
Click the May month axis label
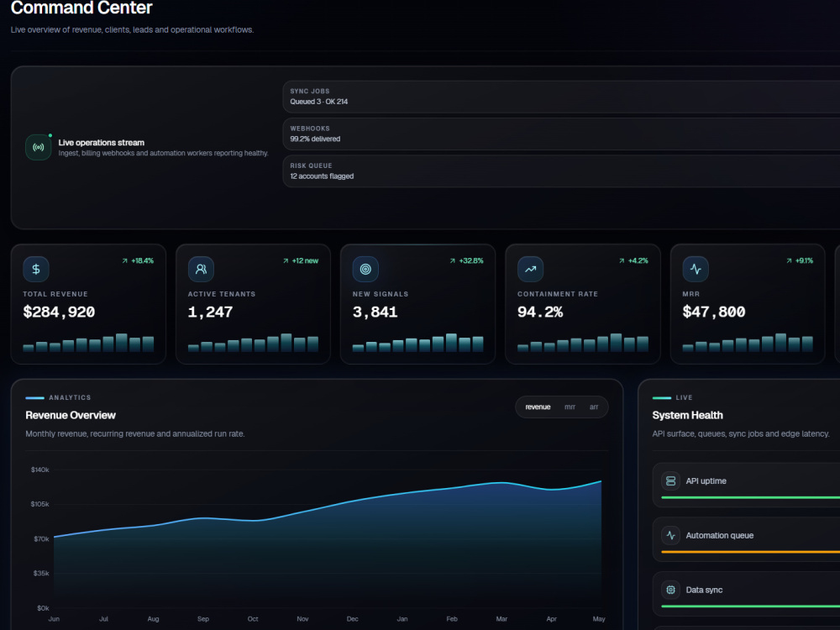pos(599,619)
